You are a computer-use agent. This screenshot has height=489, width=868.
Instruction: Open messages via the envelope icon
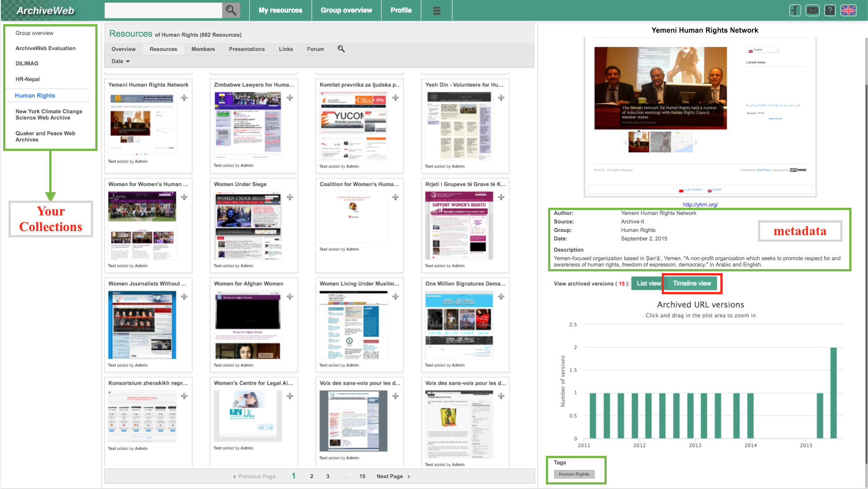[813, 10]
